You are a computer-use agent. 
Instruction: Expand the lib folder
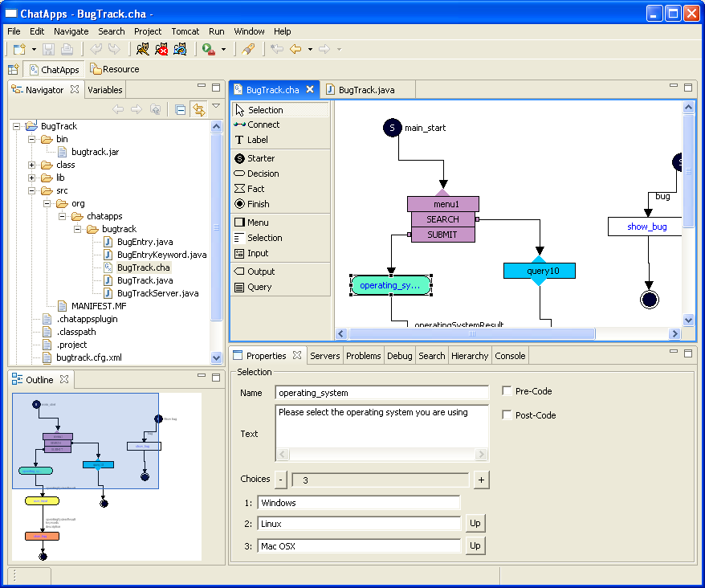point(32,178)
